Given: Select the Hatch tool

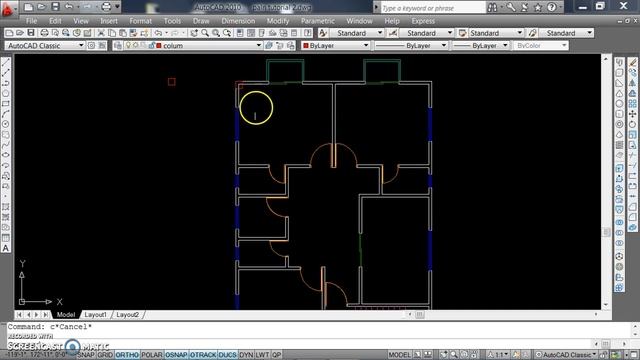Looking at the screenshot, I should 6,207.
